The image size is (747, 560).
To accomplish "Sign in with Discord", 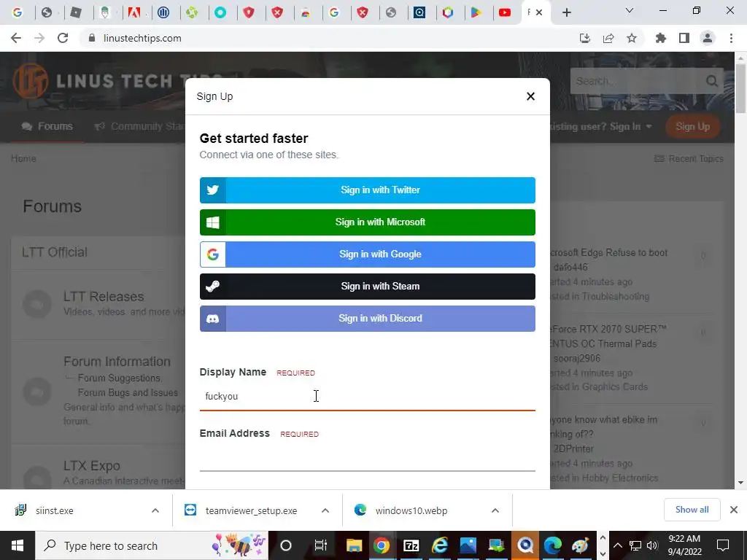I will pyautogui.click(x=368, y=318).
